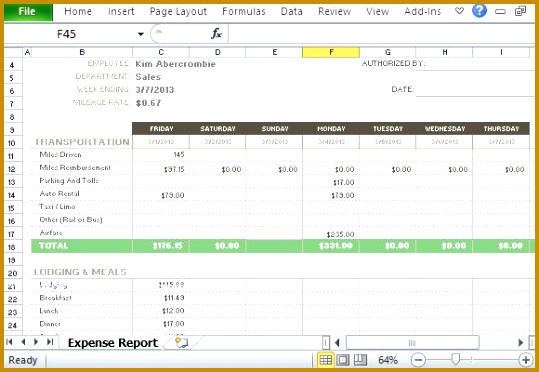Switch to Normal view icon
539x372 pixels.
pos(325,360)
